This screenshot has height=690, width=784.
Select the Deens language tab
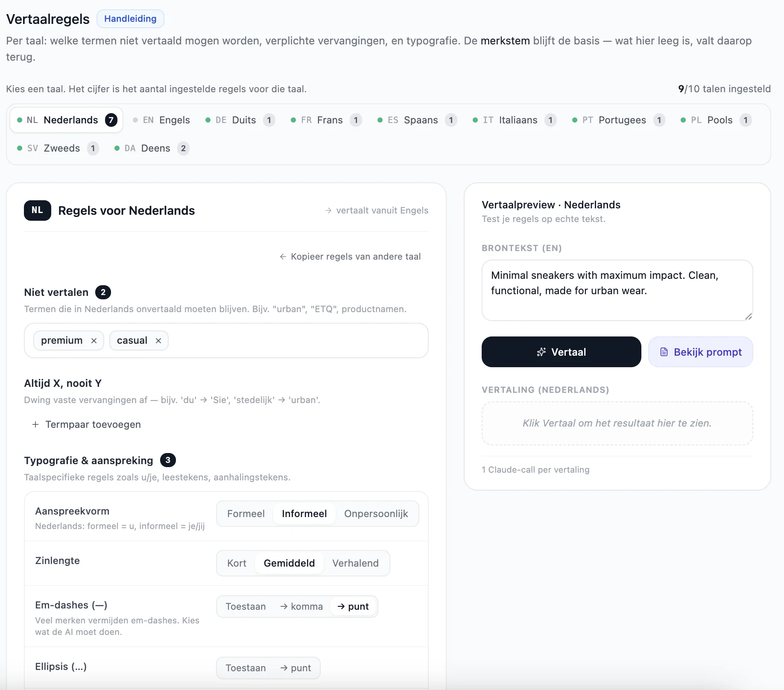(x=152, y=148)
